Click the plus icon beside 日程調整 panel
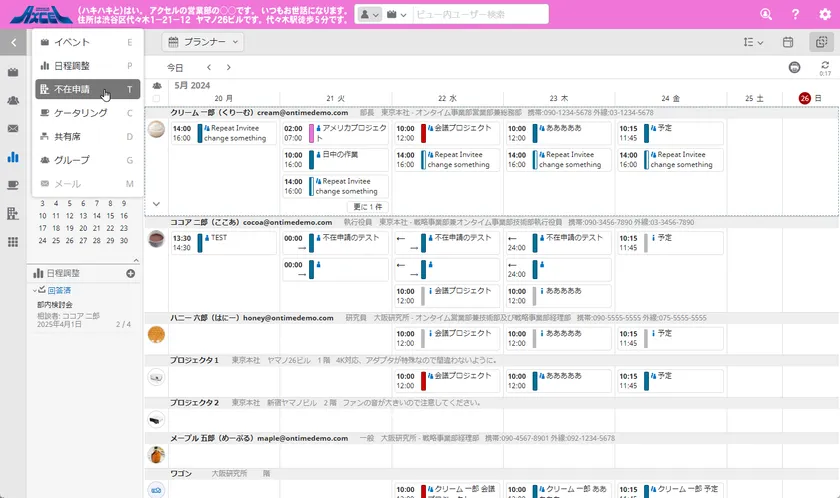Viewport: 840px width, 498px height. click(x=130, y=273)
